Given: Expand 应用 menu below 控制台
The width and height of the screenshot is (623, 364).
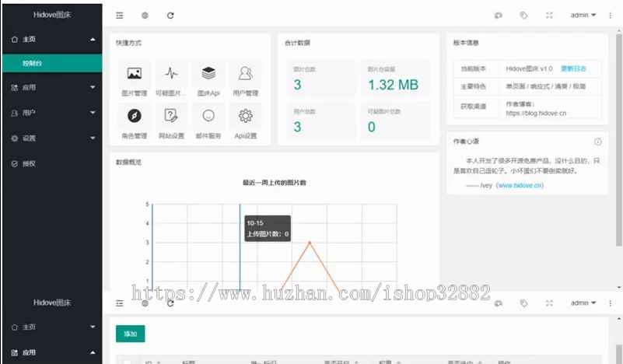Looking at the screenshot, I should (x=93, y=87).
